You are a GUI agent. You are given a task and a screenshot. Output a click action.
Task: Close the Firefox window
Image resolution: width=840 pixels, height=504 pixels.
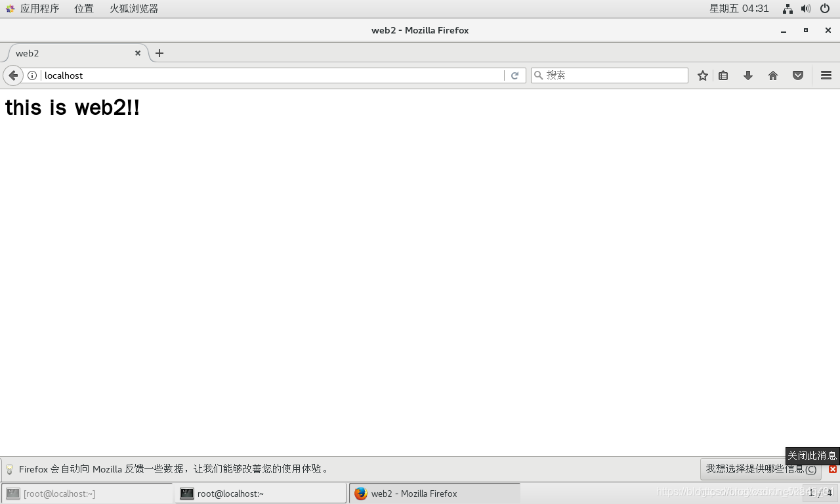828,31
